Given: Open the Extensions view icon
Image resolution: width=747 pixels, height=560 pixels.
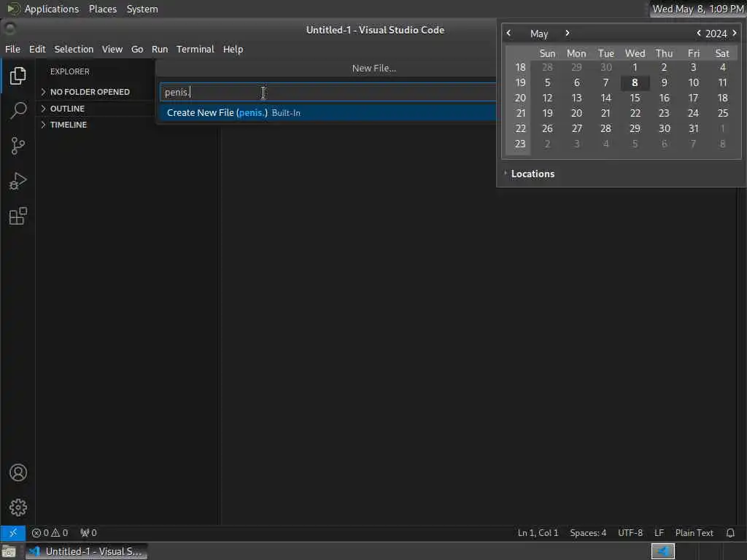Looking at the screenshot, I should [18, 216].
